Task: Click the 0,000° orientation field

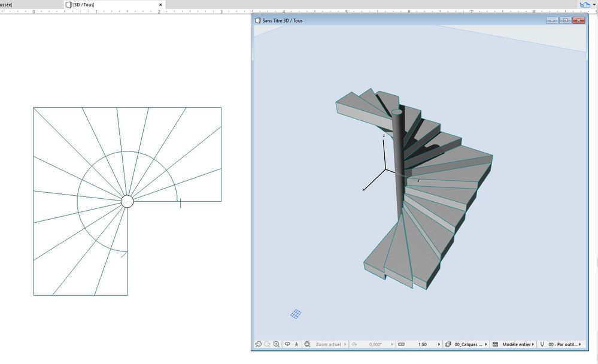Action: click(x=375, y=345)
